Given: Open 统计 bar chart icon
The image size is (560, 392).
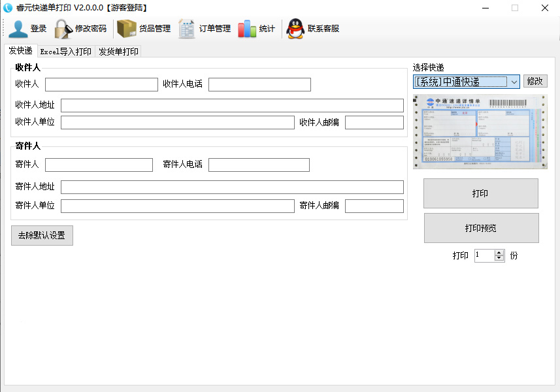Looking at the screenshot, I should 247,29.
